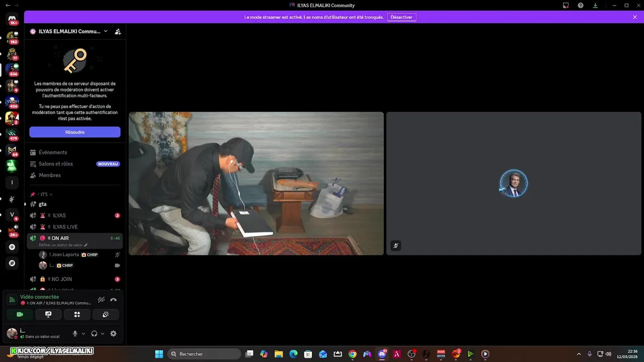The image size is (644, 362).
Task: Toggle the camera button in voice panel
Action: coord(20,314)
